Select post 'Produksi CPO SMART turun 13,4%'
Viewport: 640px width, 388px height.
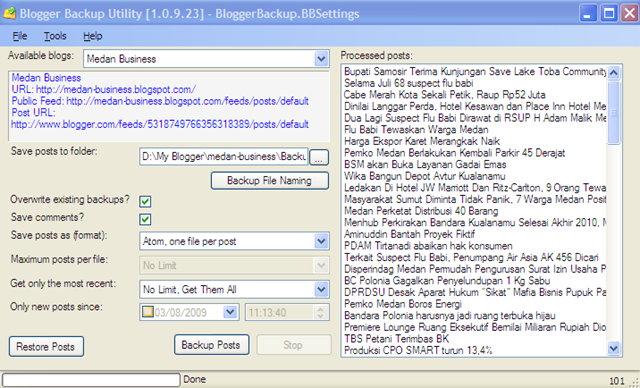418,350
